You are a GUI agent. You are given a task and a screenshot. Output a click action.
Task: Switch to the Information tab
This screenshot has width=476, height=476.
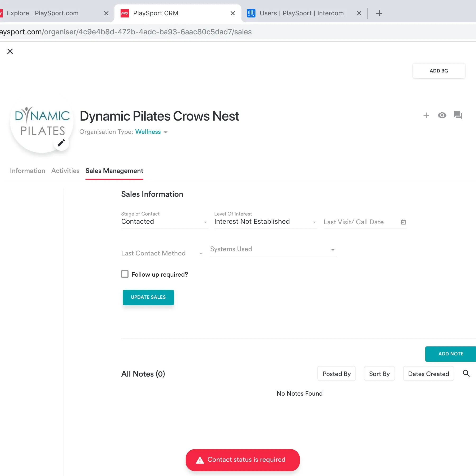click(x=28, y=171)
